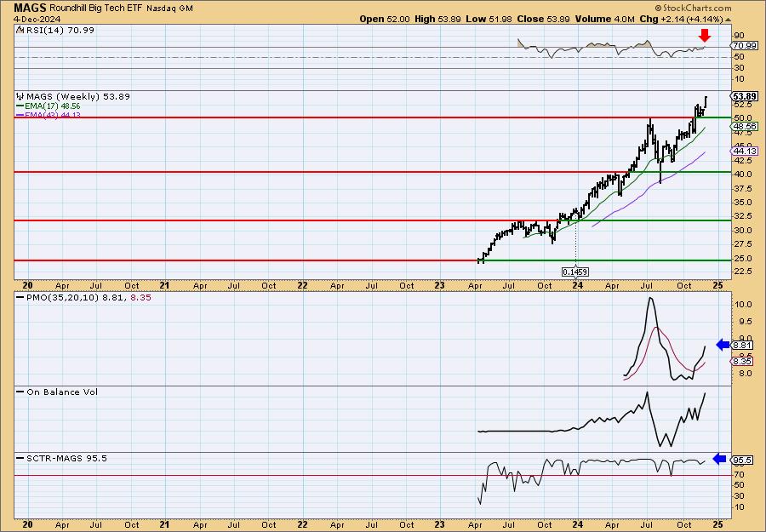The width and height of the screenshot is (766, 532).
Task: Click the Nasdaq GM exchange label
Action: click(169, 9)
